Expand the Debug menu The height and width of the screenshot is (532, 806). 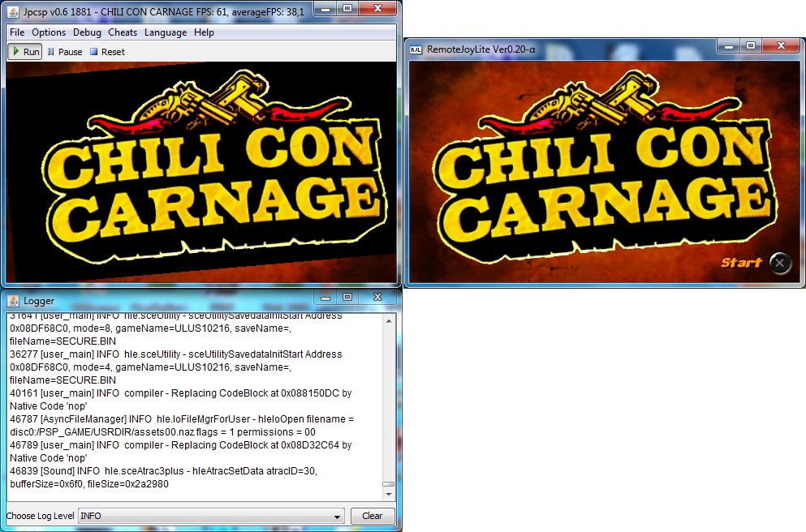click(x=87, y=32)
